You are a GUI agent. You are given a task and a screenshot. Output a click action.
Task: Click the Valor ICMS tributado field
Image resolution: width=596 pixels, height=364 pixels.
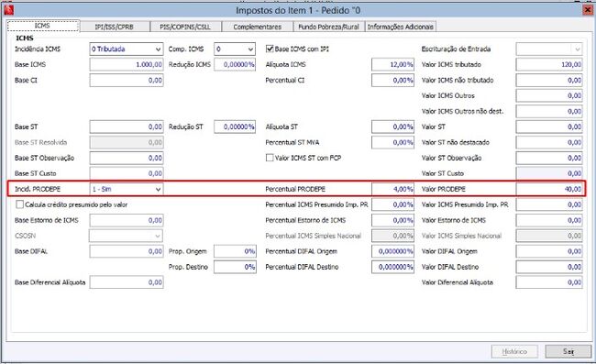point(549,64)
